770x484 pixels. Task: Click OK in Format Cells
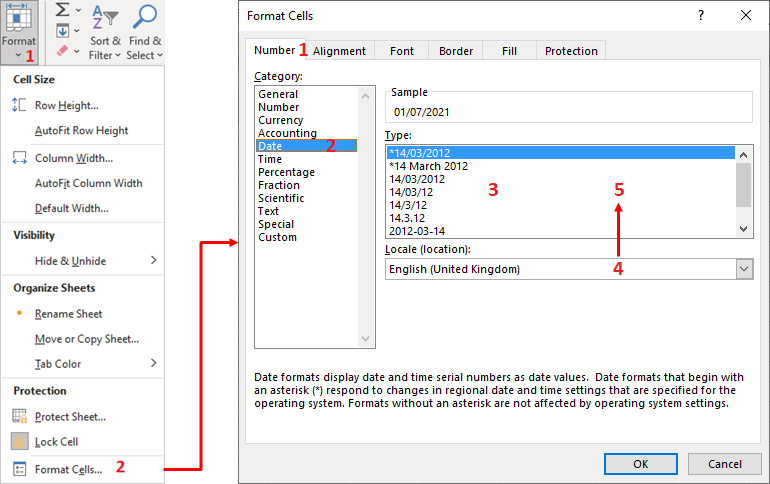640,464
